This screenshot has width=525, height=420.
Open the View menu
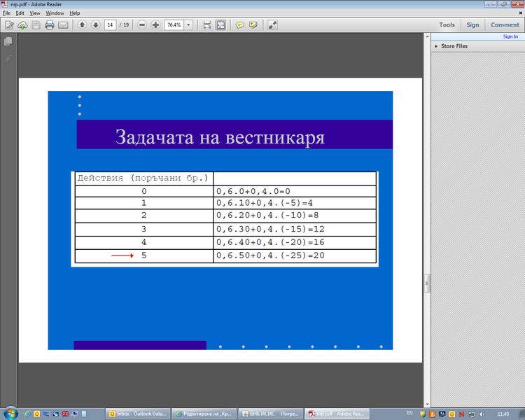click(x=35, y=13)
